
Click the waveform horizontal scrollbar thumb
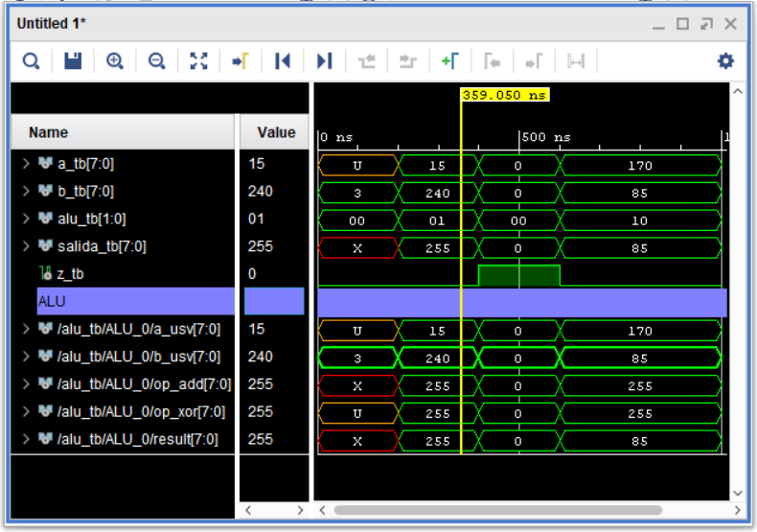pos(498,511)
